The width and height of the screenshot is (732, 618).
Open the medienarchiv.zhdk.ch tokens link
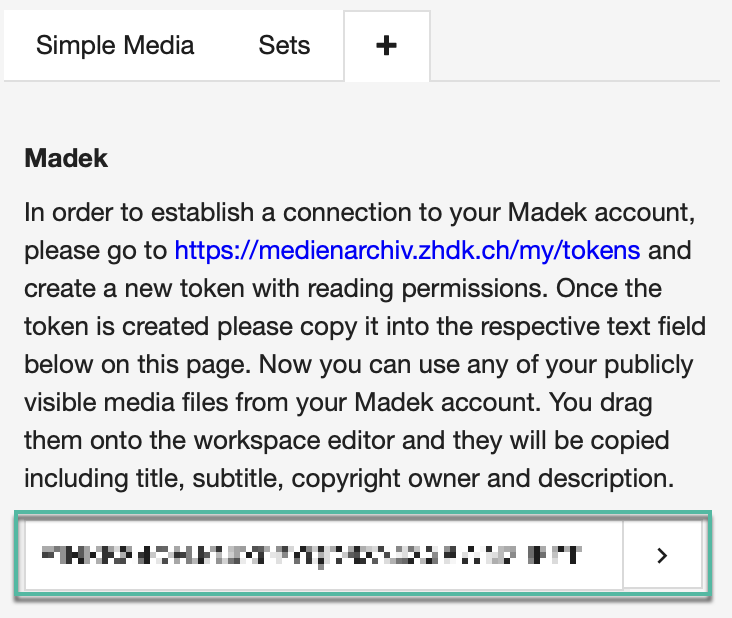point(407,249)
